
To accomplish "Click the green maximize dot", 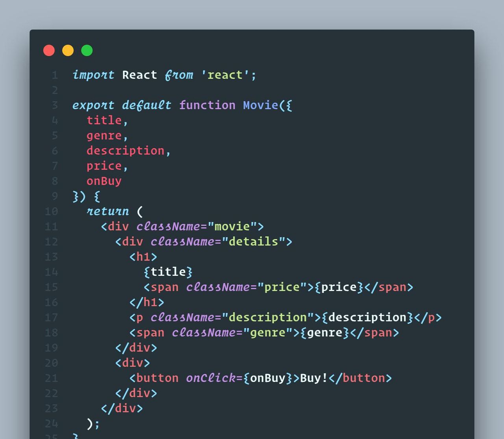I will coord(87,50).
